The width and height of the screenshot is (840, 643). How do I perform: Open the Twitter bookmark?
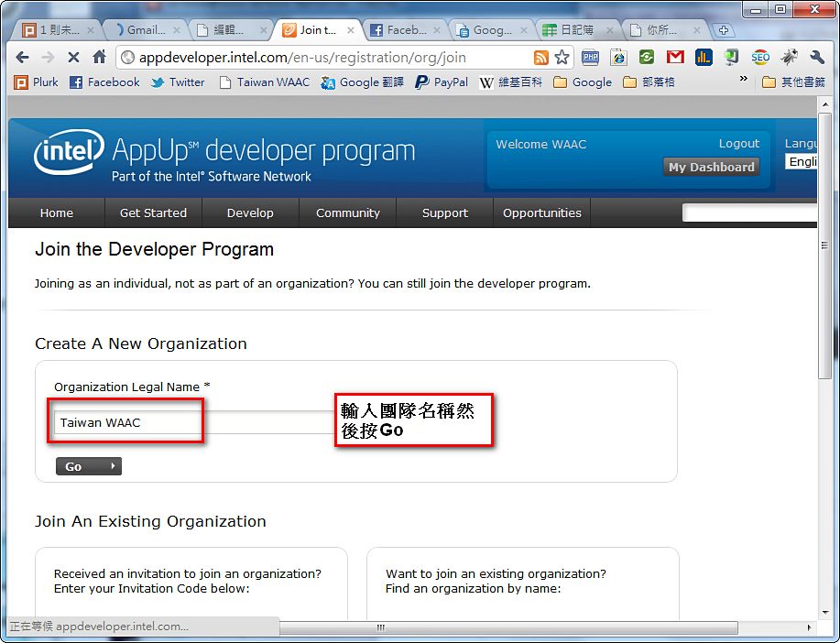click(178, 82)
